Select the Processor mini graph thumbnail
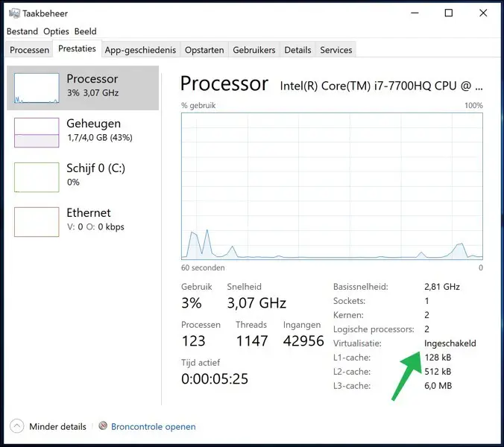The height and width of the screenshot is (447, 504). tap(37, 88)
